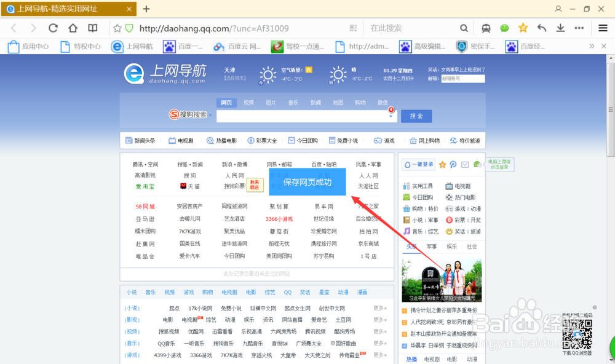Select the 音乐 search tab
The width and height of the screenshot is (615, 364).
pos(293,102)
